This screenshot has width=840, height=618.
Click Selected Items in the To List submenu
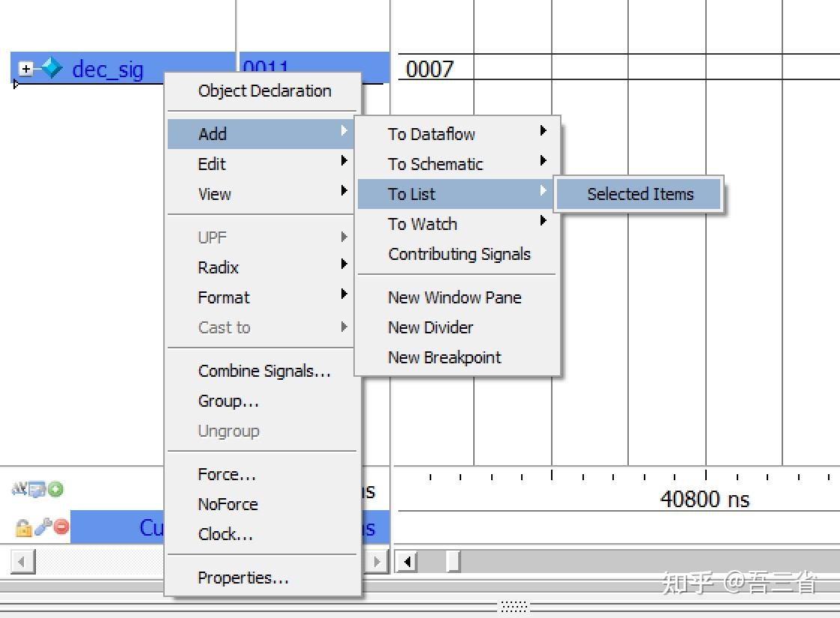click(x=639, y=194)
